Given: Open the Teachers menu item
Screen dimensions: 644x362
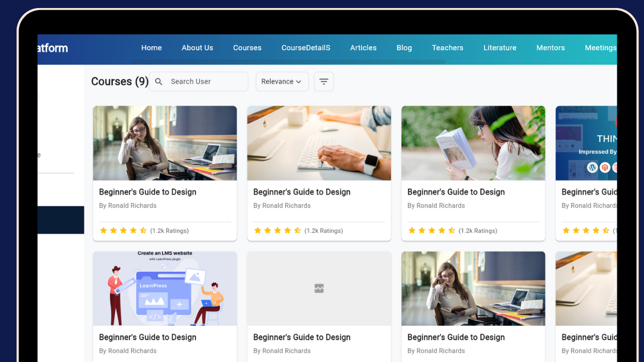Looking at the screenshot, I should [447, 48].
